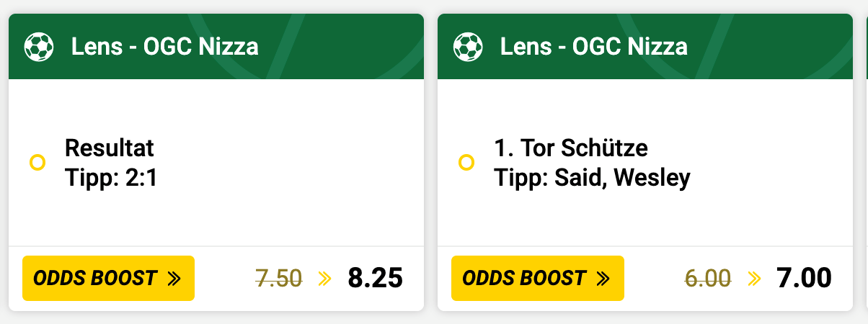Pick the boosted odds 7.00
This screenshot has height=324, width=868.
point(804,278)
